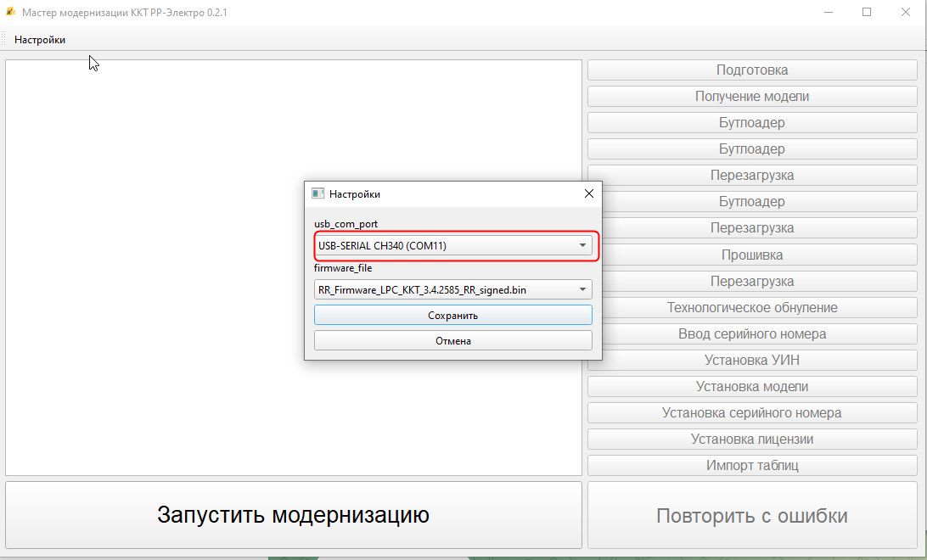Click the app icon in title bar

tap(10, 13)
